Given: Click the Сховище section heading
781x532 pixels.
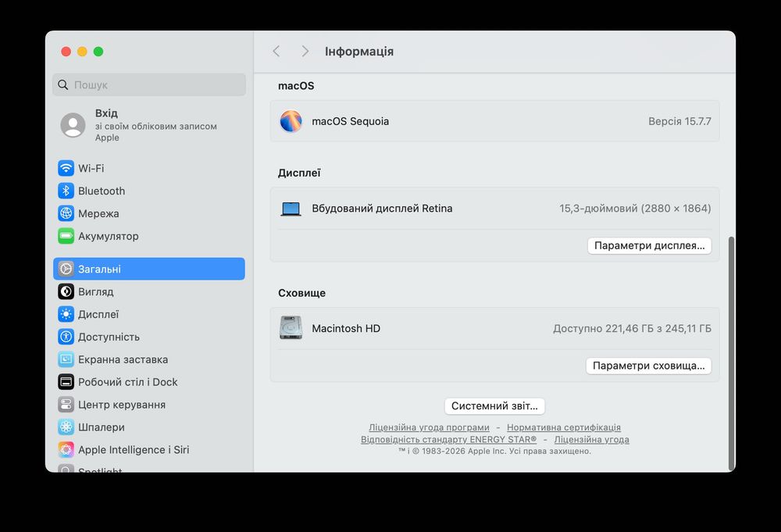Looking at the screenshot, I should (301, 293).
